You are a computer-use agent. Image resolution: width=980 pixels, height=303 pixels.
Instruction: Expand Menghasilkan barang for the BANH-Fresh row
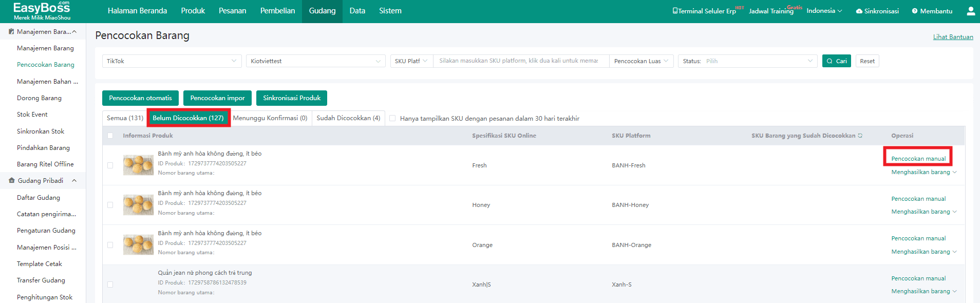click(x=924, y=172)
